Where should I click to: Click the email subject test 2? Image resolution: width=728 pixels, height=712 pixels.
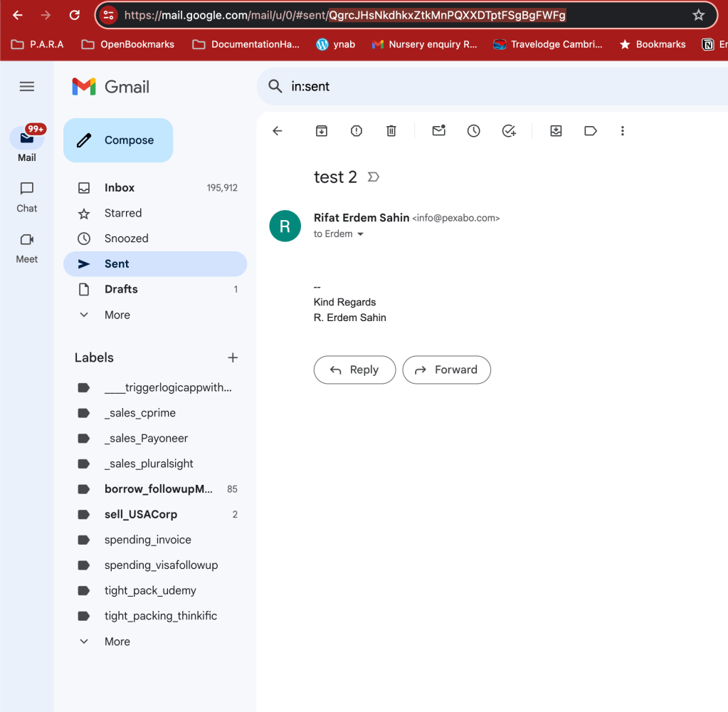335,177
